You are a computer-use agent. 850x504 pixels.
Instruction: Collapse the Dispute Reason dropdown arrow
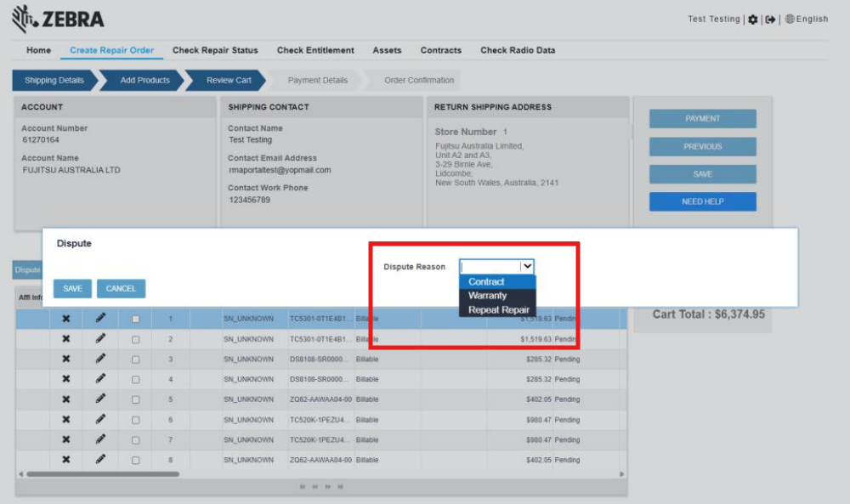tap(528, 266)
